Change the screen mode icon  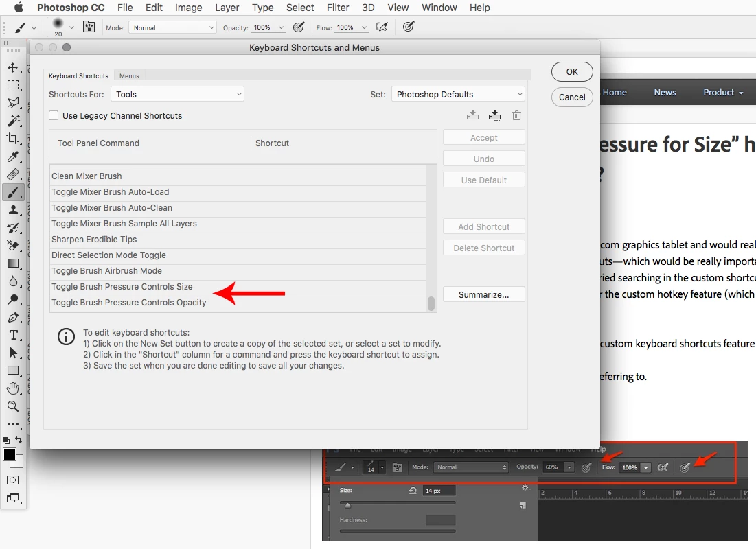click(x=13, y=498)
